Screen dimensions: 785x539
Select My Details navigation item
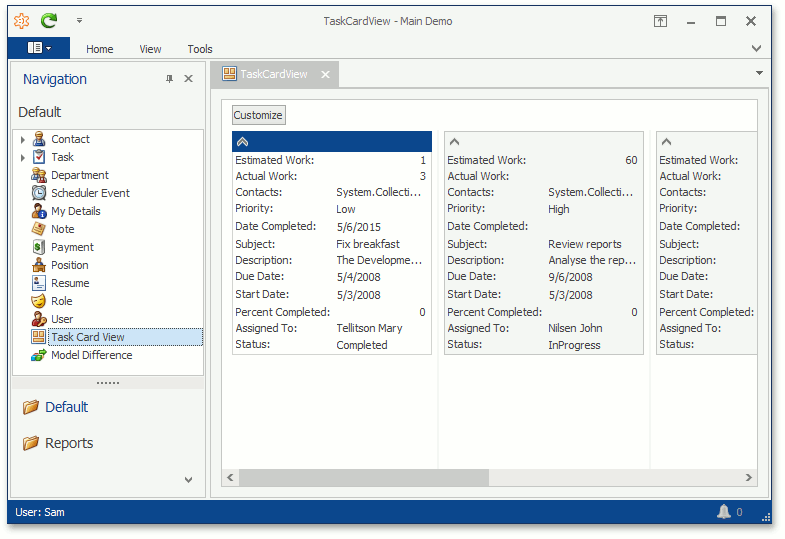point(76,211)
